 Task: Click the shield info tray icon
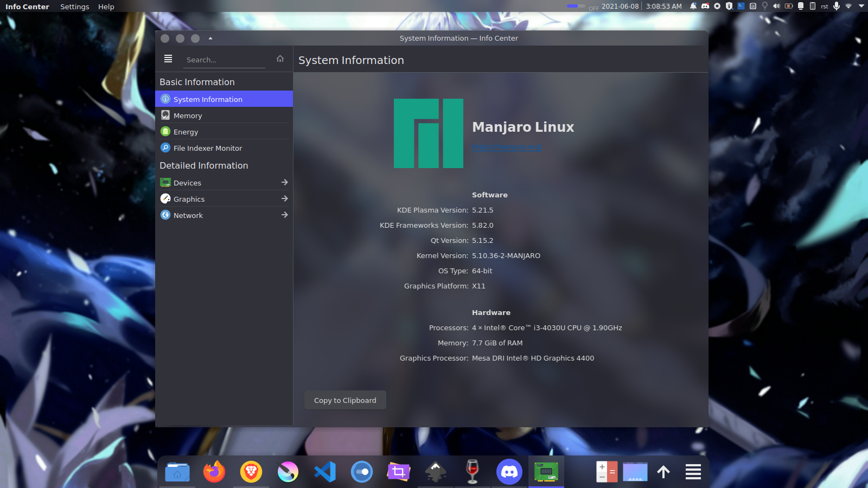click(x=729, y=6)
